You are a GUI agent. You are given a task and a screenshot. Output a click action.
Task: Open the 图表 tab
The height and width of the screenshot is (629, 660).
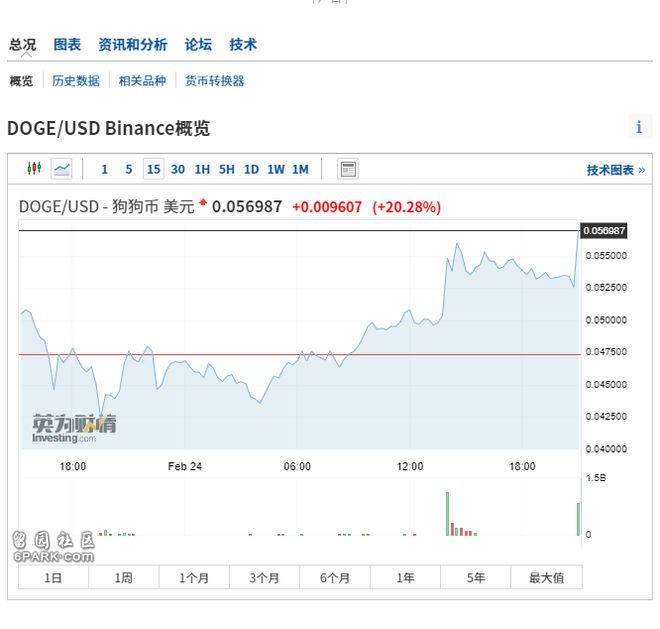(67, 45)
